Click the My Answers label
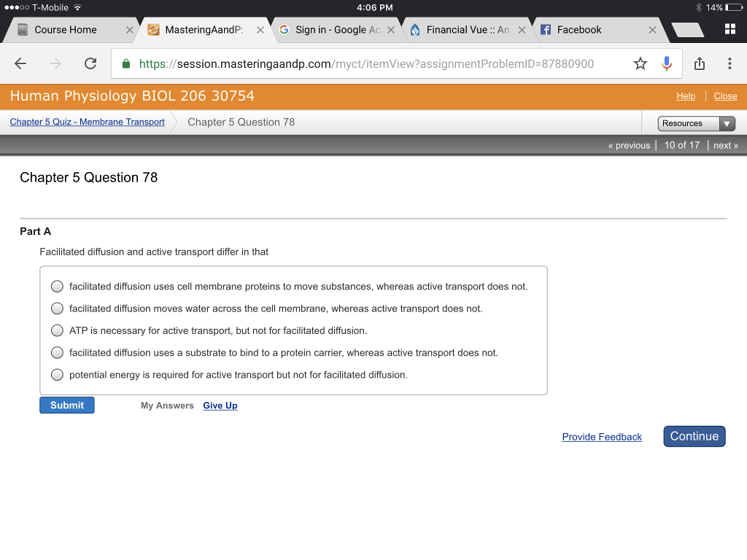Viewport: 747px width, 560px height. (x=167, y=405)
